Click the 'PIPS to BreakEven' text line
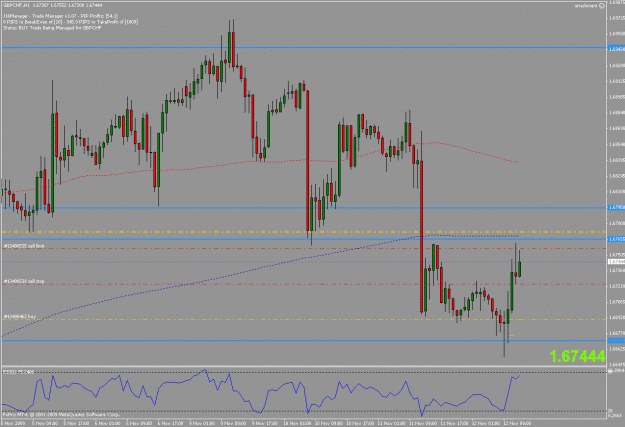Viewport: 625px width, 427px height. (70, 22)
